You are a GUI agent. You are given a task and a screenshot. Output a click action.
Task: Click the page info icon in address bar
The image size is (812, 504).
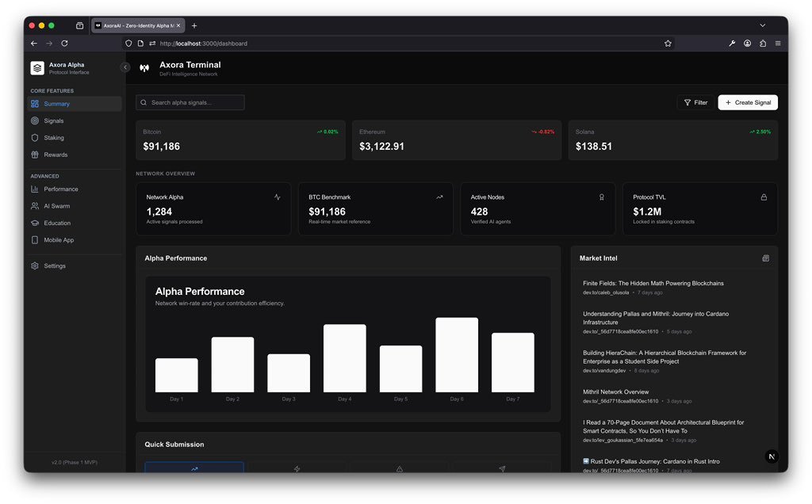pos(140,44)
